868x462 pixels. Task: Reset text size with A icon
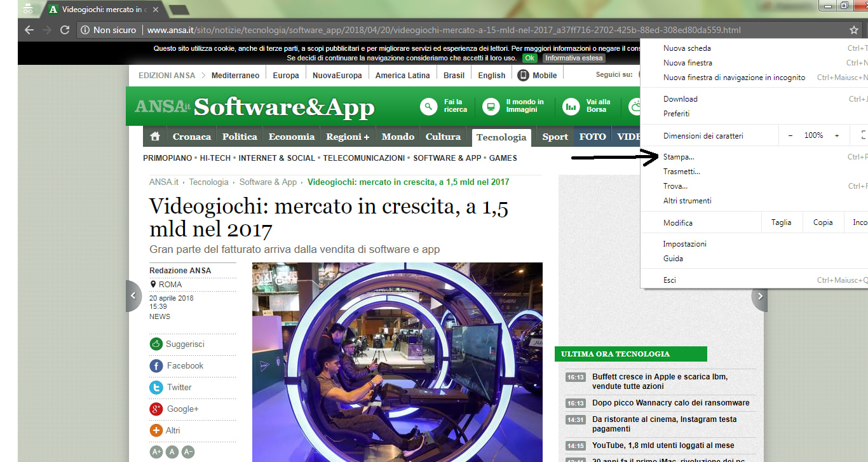pos(172,452)
